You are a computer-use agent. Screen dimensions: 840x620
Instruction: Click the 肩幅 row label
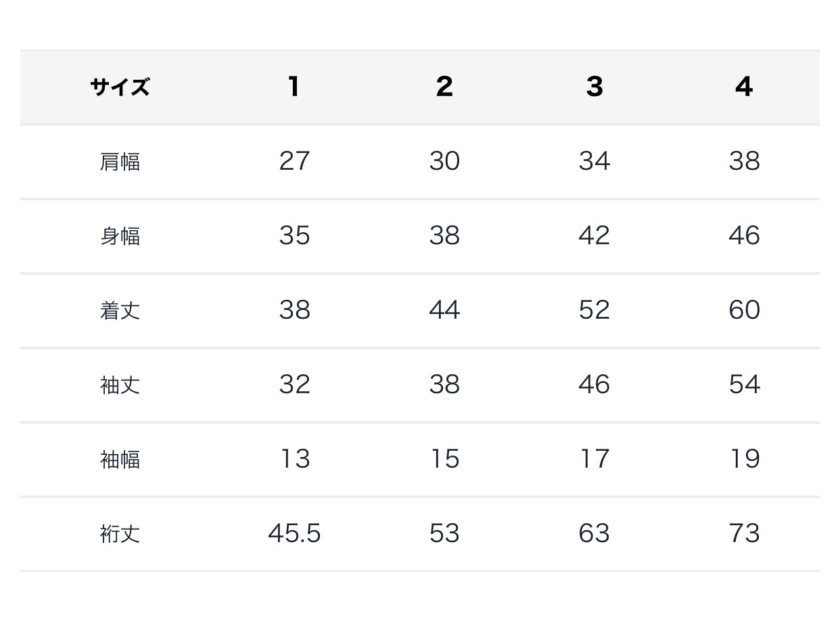pyautogui.click(x=120, y=162)
